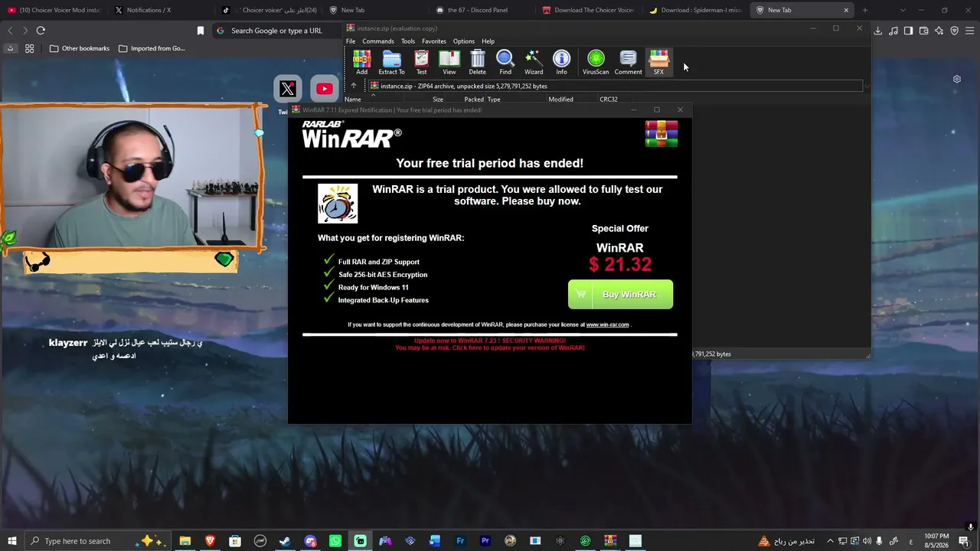Switch to the Download Spiderman tab
The height and width of the screenshot is (551, 980).
coord(697,10)
